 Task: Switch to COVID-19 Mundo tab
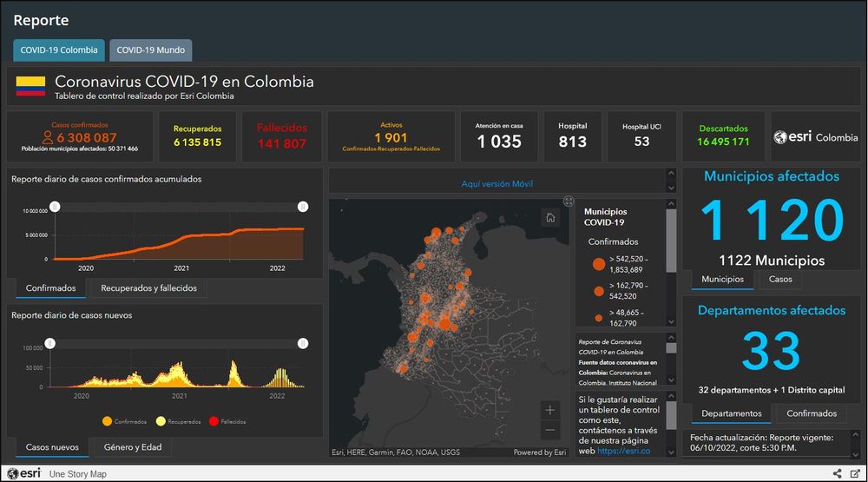(x=151, y=50)
